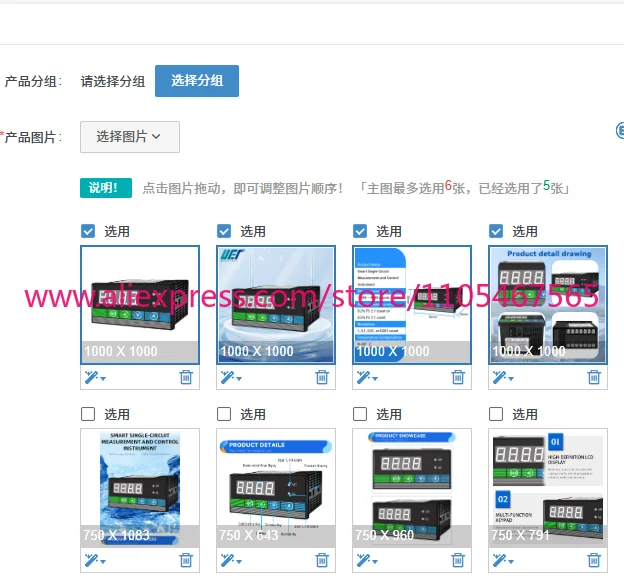Select the 750 X 791 feature list thumbnail

pyautogui.click(x=548, y=488)
